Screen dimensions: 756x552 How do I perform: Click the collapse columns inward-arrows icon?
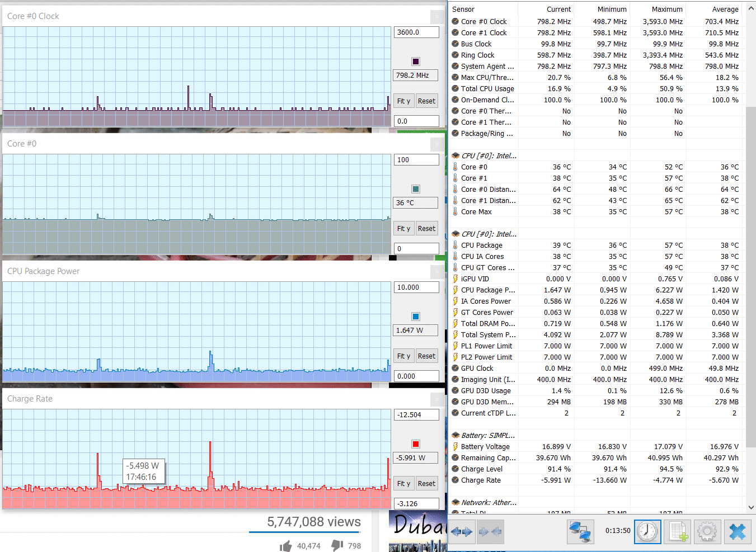(x=490, y=532)
